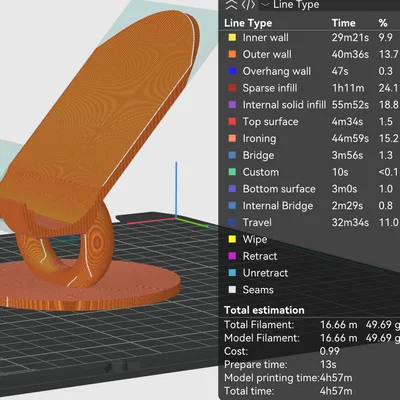
Task: Select the Retract option label
Action: (x=260, y=256)
